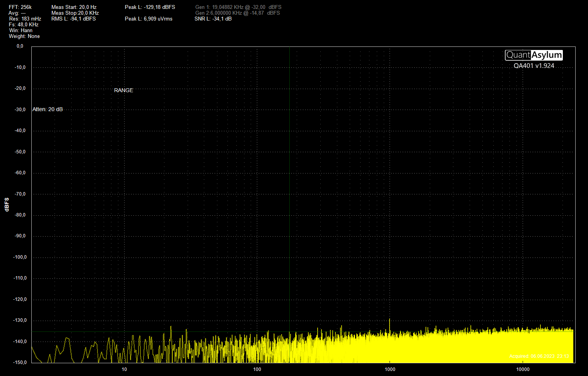Click the Acquired timestamp in the plot corner

[x=539, y=356]
